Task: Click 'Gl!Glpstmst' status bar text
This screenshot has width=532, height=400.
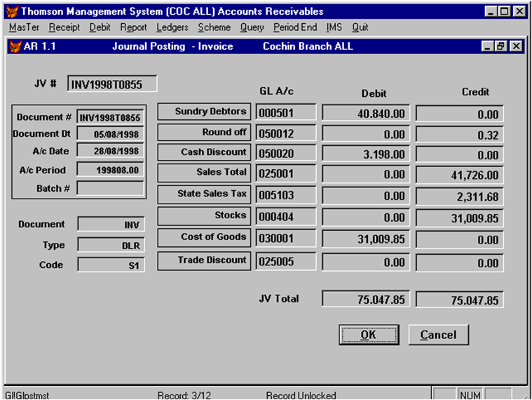Action: pos(27,395)
